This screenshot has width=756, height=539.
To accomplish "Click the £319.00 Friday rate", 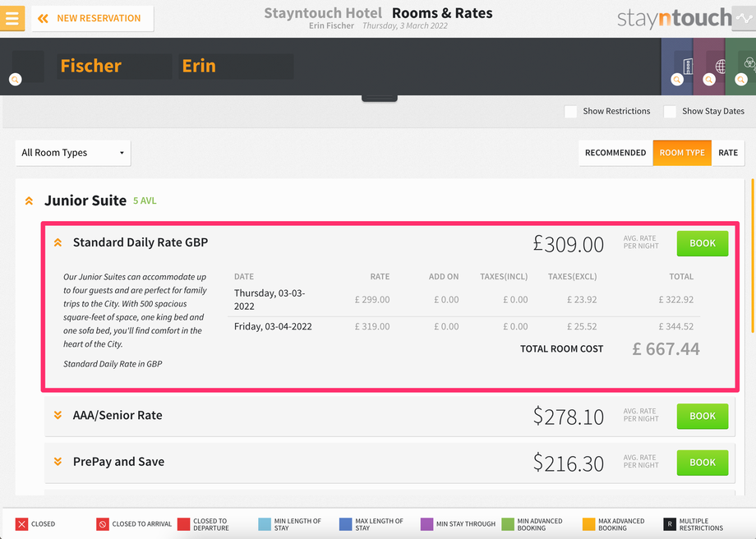I will tap(372, 327).
